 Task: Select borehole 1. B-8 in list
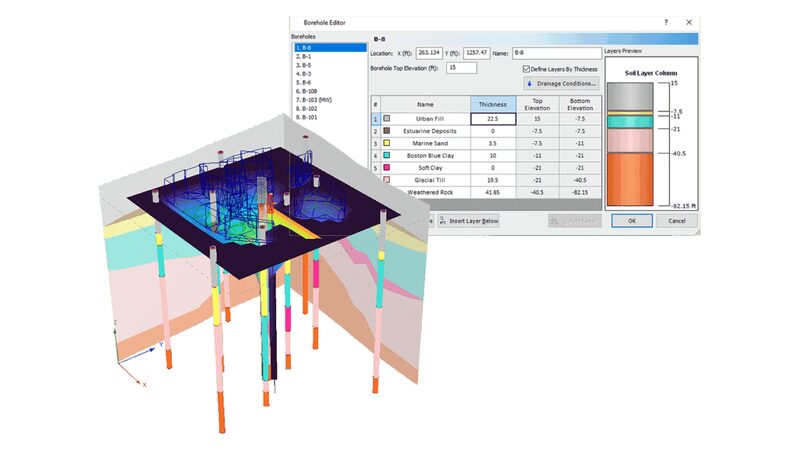(x=330, y=47)
